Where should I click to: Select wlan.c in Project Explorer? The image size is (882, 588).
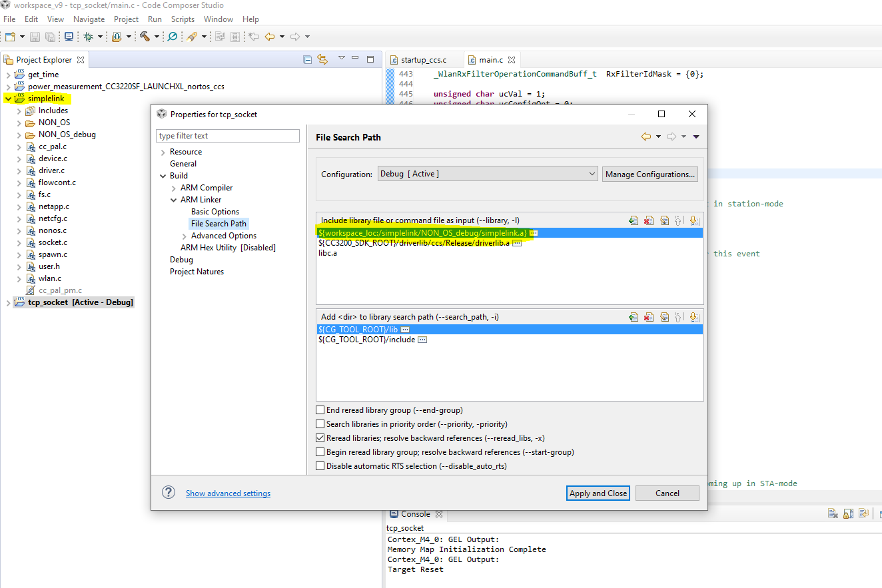pyautogui.click(x=50, y=278)
